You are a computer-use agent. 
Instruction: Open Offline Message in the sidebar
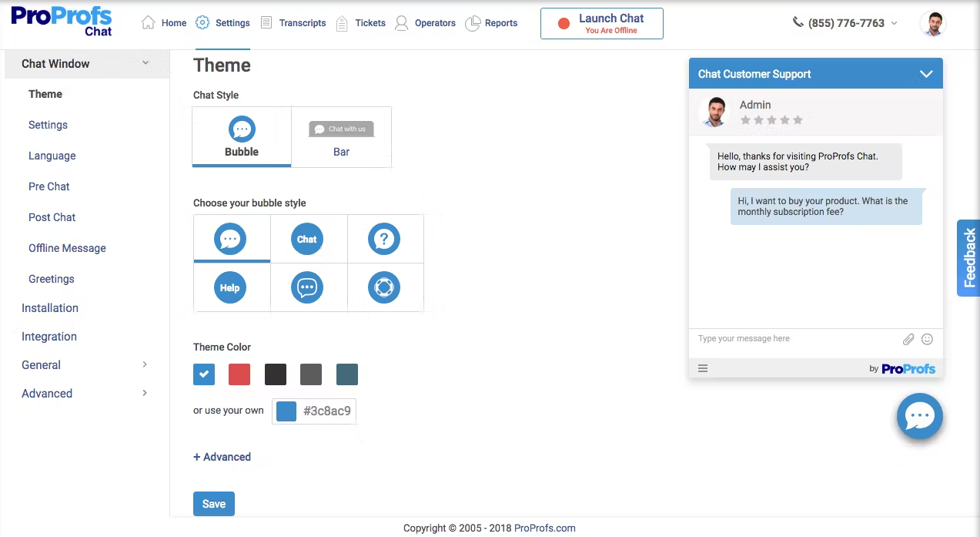click(x=67, y=248)
